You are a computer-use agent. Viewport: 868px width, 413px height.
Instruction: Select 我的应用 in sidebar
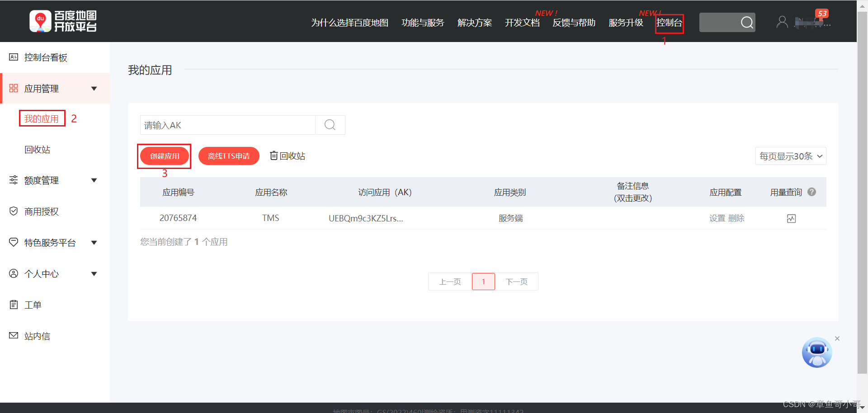pyautogui.click(x=42, y=118)
